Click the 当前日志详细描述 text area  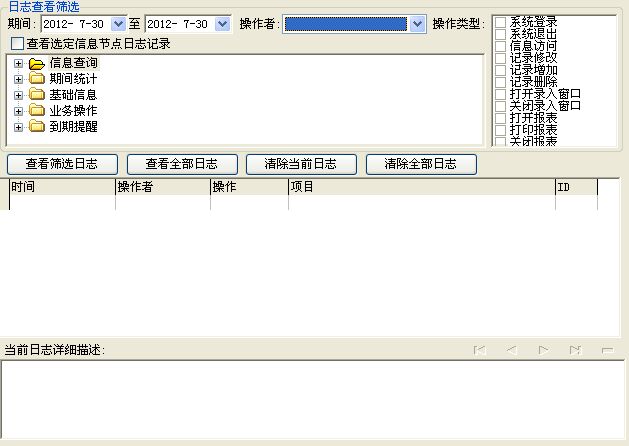[313, 399]
